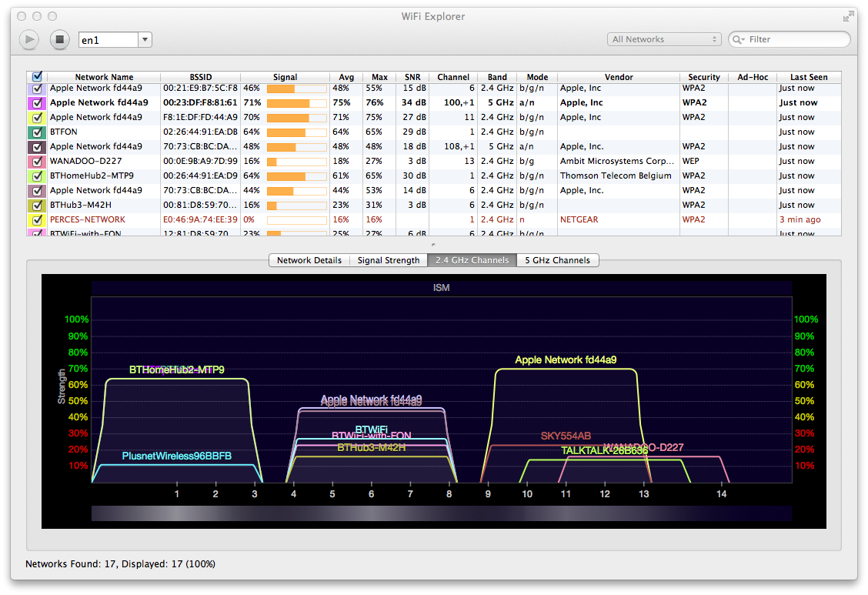Click the WEP security cell
Image resolution: width=868 pixels, height=595 pixels.
[x=690, y=161]
